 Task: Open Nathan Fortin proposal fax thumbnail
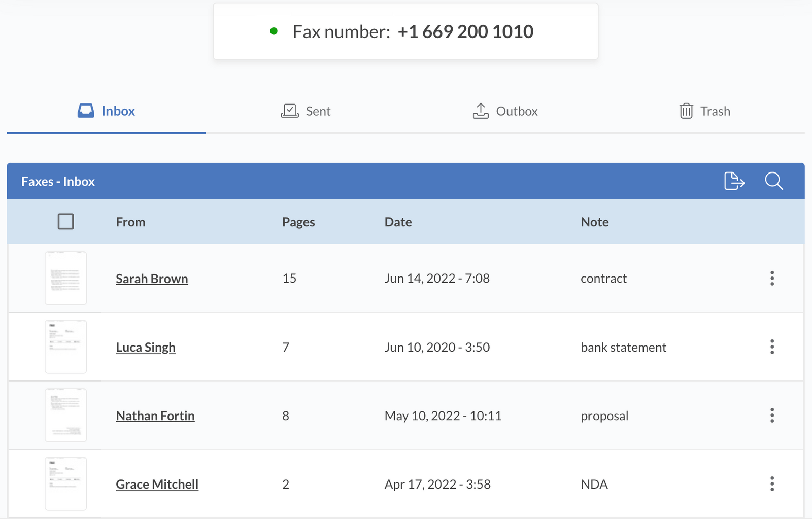[x=66, y=416]
